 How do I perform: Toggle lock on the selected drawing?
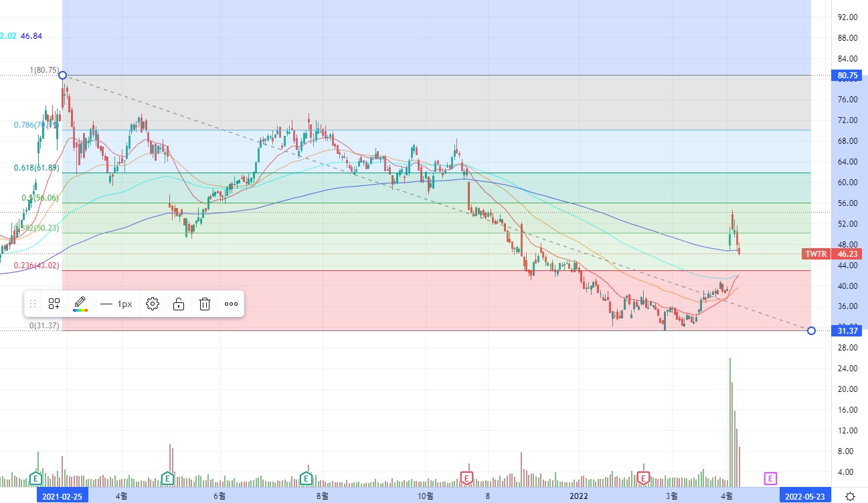click(179, 304)
